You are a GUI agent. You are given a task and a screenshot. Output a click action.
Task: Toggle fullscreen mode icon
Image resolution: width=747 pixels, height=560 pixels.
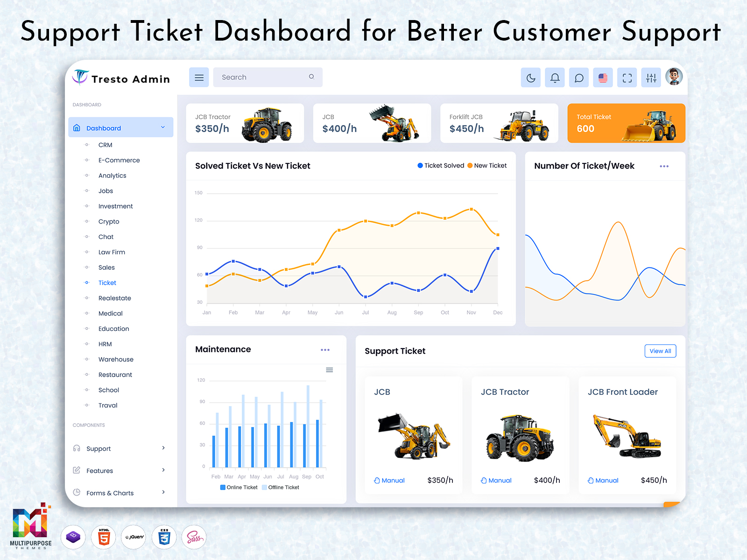(x=627, y=78)
